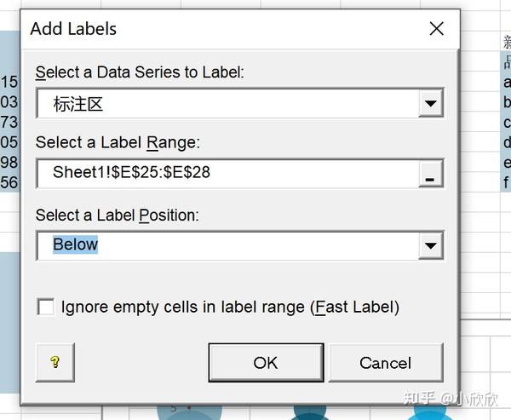Viewport: 511px width, 420px height.
Task: Select background cell ending in 98
Action: (9, 162)
